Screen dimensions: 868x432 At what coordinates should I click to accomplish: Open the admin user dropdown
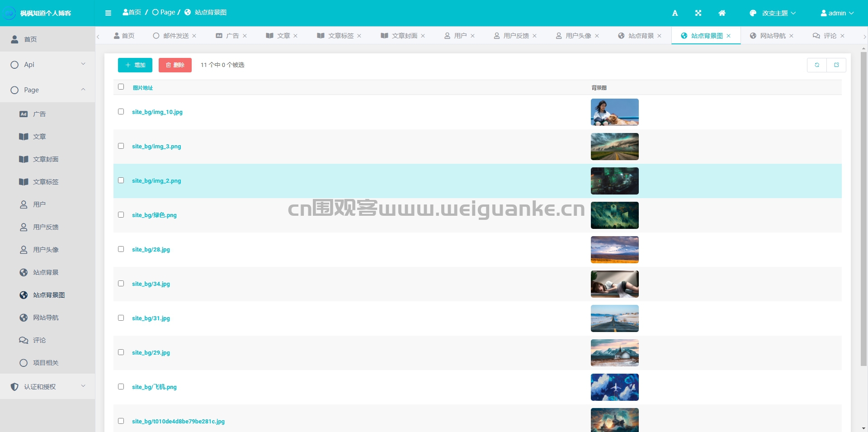click(x=837, y=13)
